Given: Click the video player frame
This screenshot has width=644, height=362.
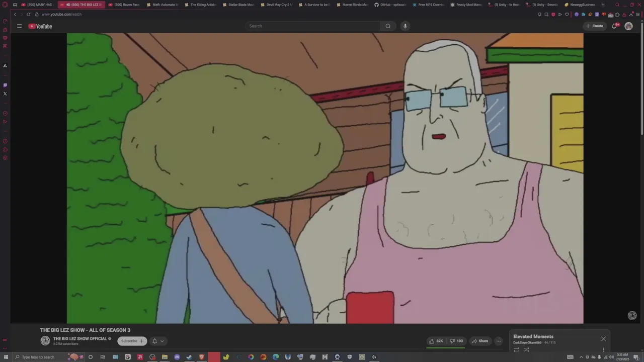Looking at the screenshot, I should click(325, 178).
